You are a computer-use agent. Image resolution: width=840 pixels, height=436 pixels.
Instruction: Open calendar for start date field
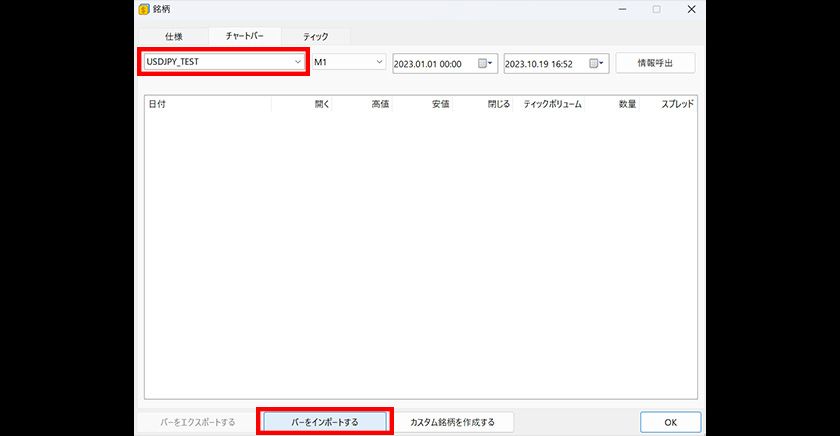pos(485,64)
